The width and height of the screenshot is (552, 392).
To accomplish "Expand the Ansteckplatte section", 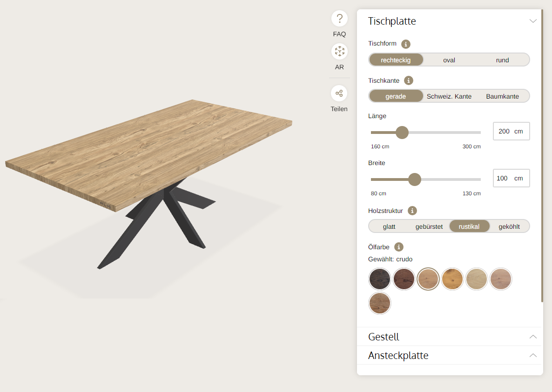I will click(450, 355).
